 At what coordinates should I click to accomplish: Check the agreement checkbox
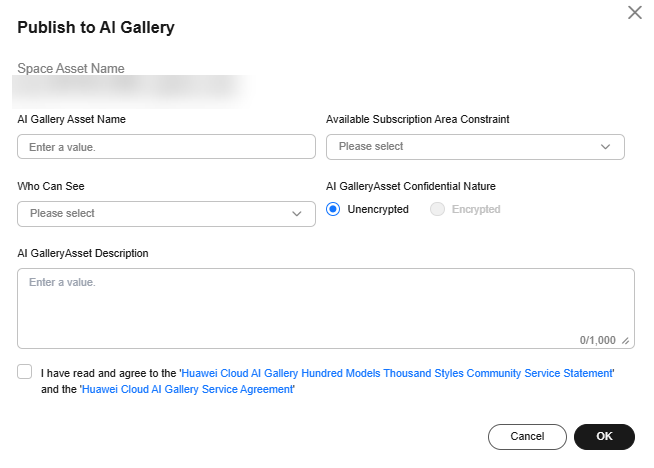coord(25,372)
